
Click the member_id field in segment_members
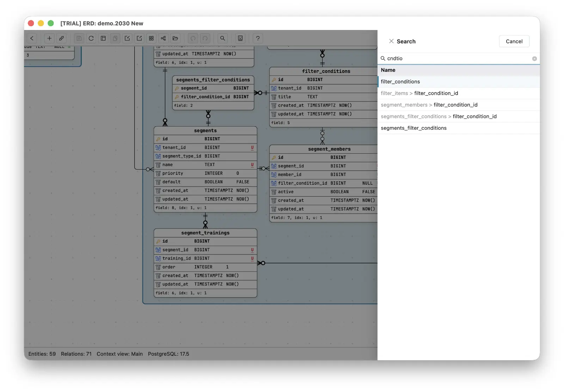click(x=324, y=175)
